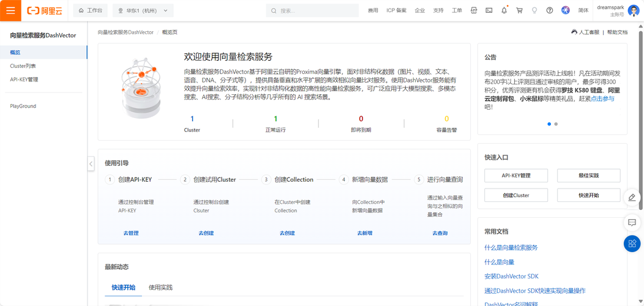Open the orange hamburger menu
The image size is (644, 306).
pyautogui.click(x=10, y=10)
